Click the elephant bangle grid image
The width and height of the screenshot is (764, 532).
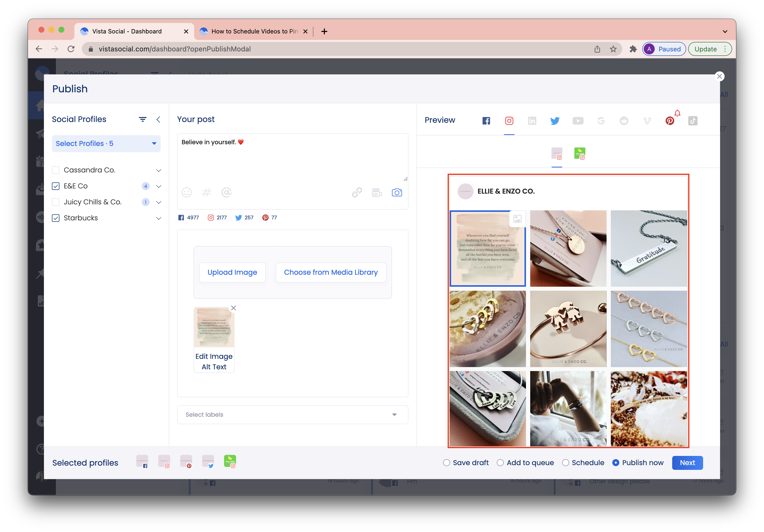pos(568,329)
